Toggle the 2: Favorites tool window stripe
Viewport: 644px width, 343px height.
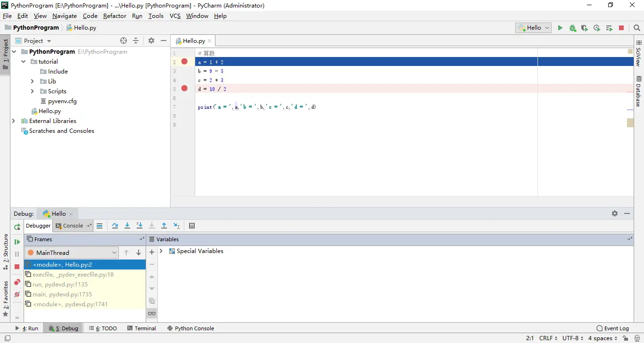click(6, 299)
